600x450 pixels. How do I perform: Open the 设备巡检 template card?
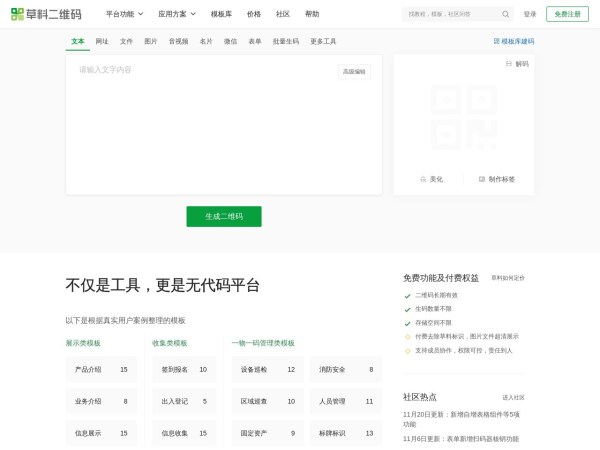click(x=267, y=369)
